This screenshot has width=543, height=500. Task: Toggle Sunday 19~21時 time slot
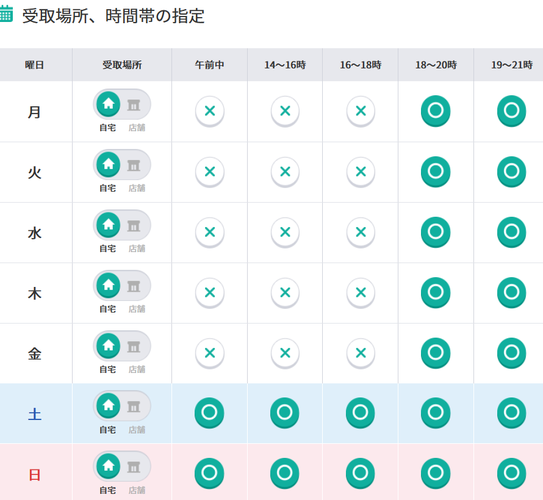click(511, 473)
